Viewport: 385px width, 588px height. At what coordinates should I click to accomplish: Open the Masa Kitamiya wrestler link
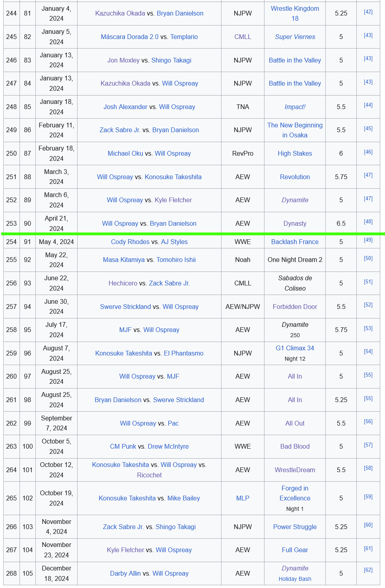pyautogui.click(x=124, y=260)
